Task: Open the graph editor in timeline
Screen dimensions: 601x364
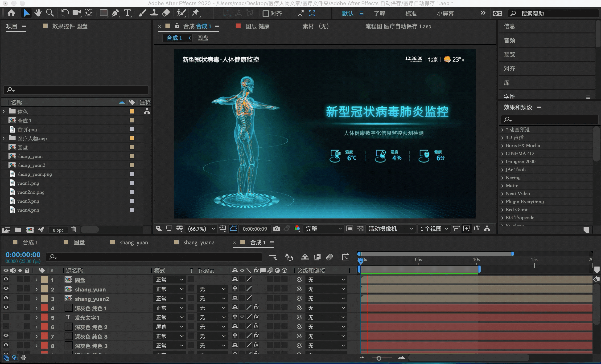Action: click(x=345, y=257)
